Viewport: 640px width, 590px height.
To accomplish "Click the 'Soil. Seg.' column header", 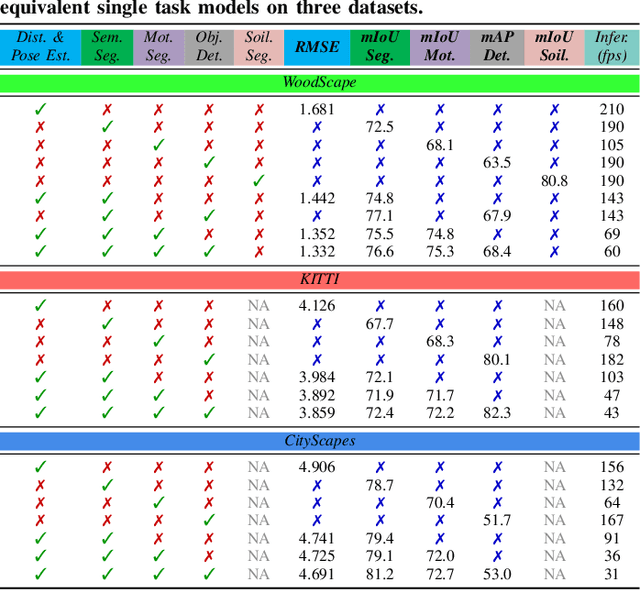I will coord(259,47).
